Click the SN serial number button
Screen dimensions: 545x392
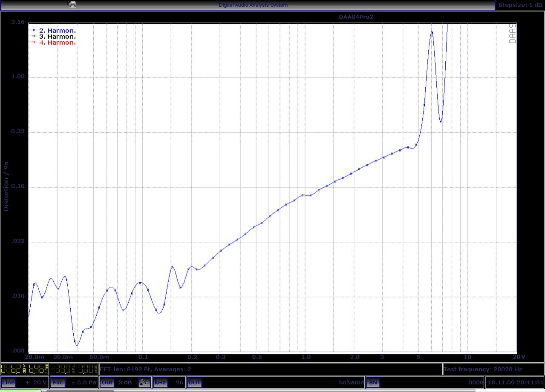pos(373,383)
